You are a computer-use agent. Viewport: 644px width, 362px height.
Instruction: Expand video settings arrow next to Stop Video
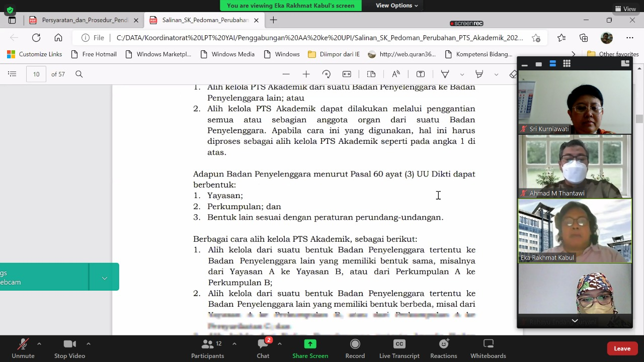pyautogui.click(x=88, y=344)
